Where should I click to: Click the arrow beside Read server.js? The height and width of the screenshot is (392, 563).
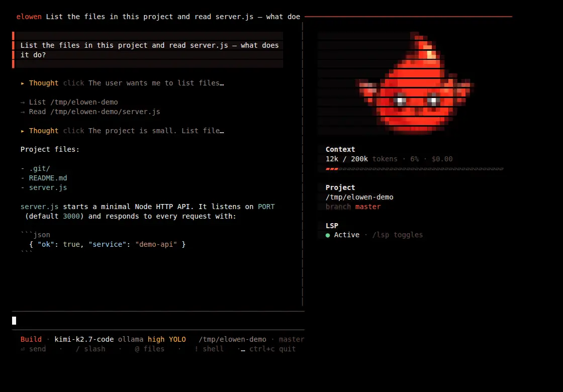tap(23, 112)
